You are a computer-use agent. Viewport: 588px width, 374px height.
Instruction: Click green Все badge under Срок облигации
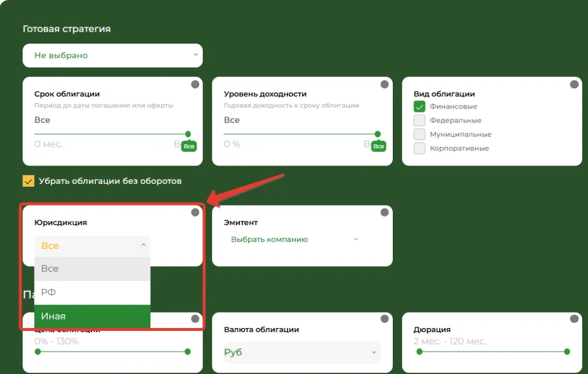[189, 146]
